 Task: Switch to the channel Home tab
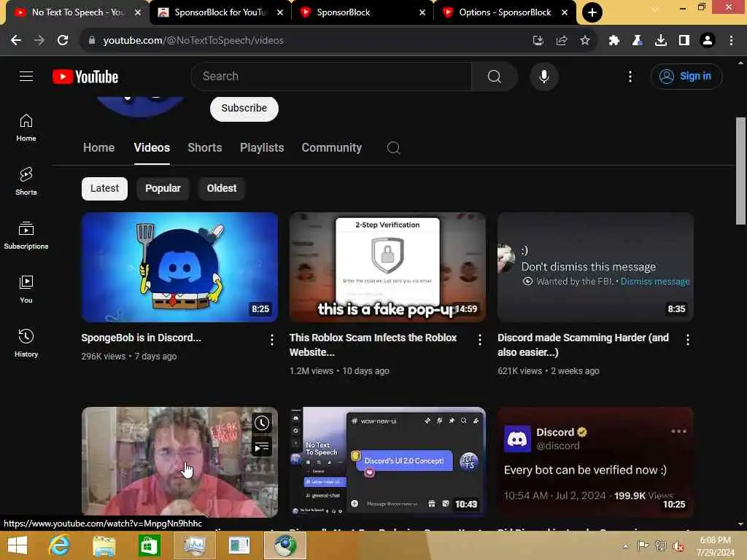pos(98,147)
